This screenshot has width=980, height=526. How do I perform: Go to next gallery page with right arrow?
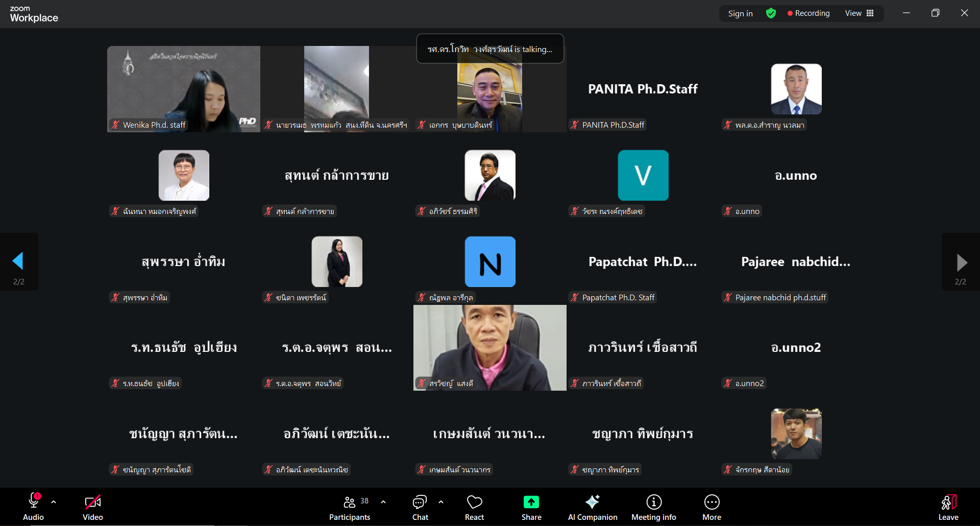pyautogui.click(x=961, y=262)
